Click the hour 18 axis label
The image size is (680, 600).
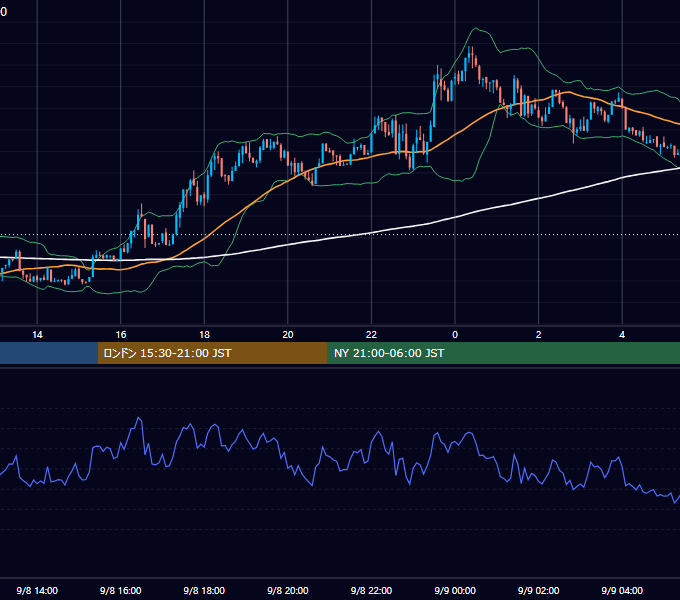pos(204,335)
